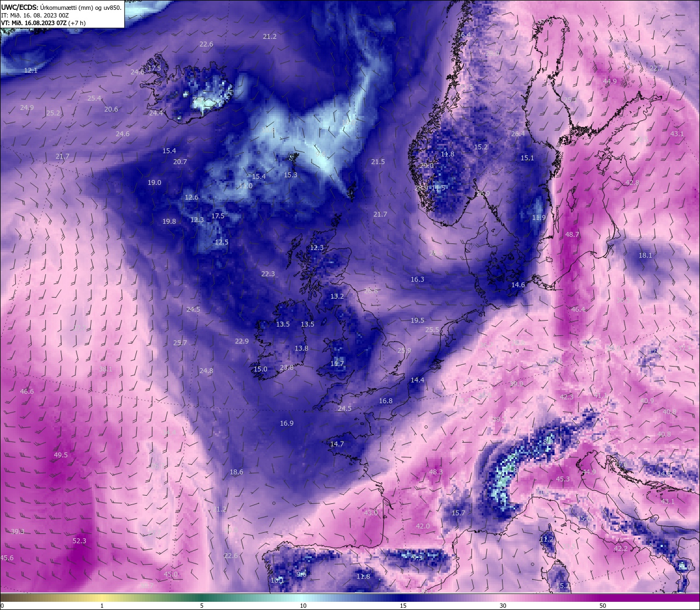Click the 12.6 value on the map

[x=191, y=197]
